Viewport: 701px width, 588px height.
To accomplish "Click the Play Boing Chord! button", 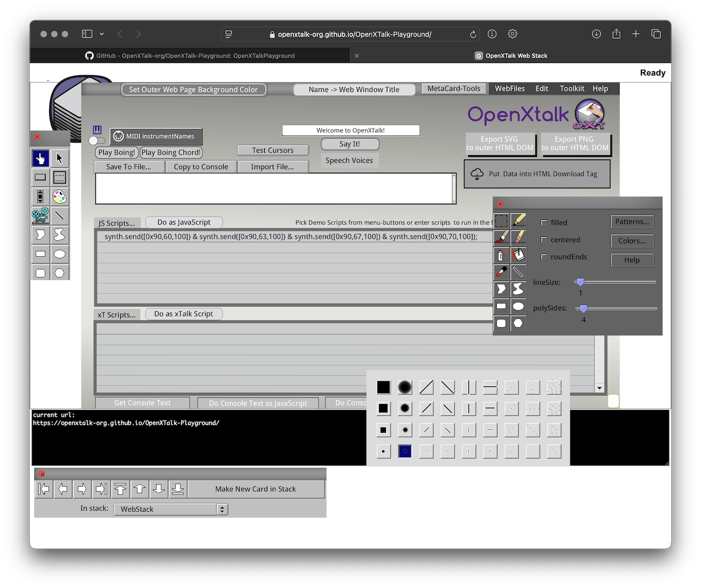I will point(171,152).
